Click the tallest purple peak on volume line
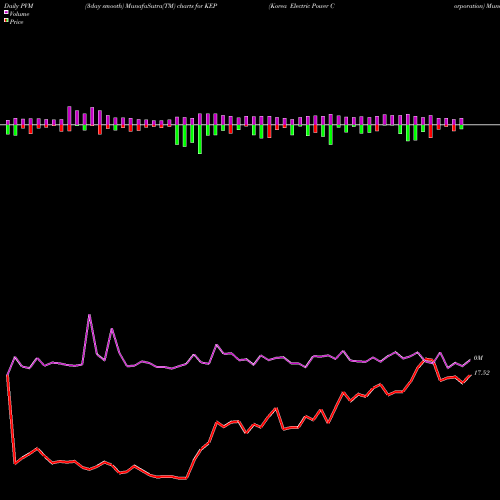500x500 pixels. [x=89, y=315]
